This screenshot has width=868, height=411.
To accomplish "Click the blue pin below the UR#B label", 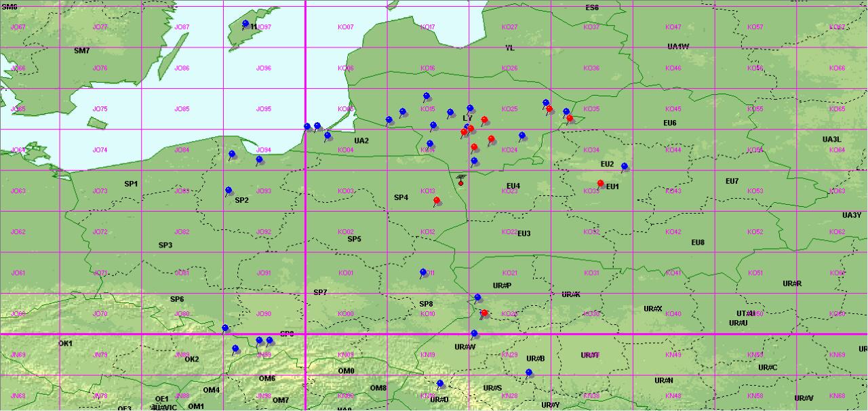I will pyautogui.click(x=529, y=372).
